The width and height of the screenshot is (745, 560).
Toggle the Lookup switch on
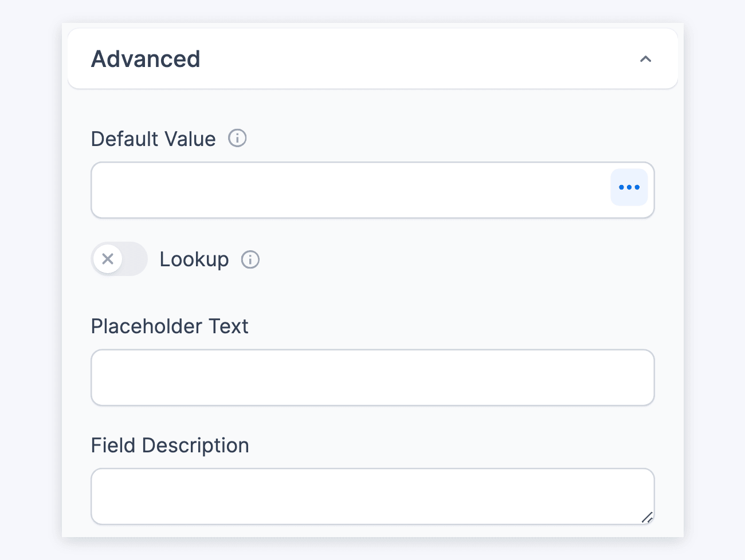119,259
